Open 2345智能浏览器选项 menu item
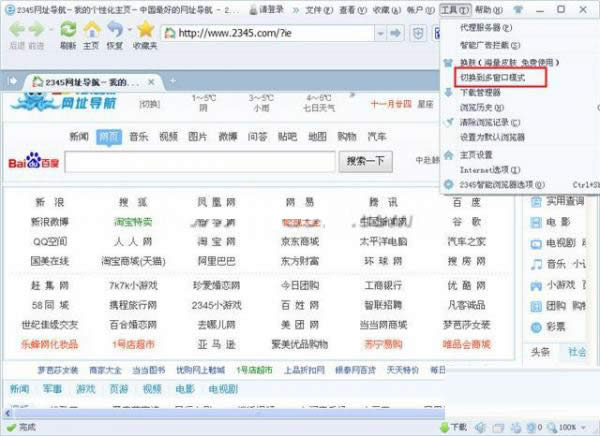 point(502,185)
